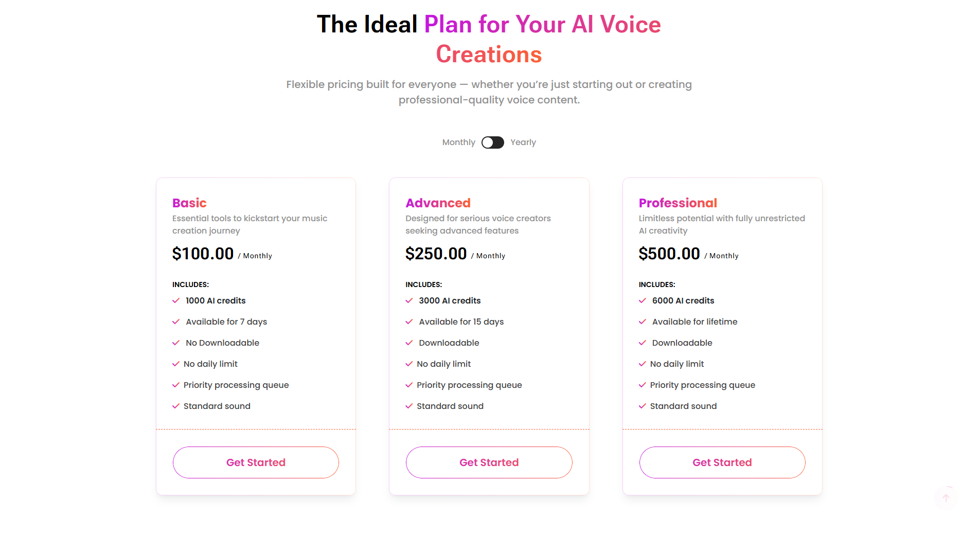
Task: Toggle the Monthly/Yearly billing switch
Action: pyautogui.click(x=492, y=142)
